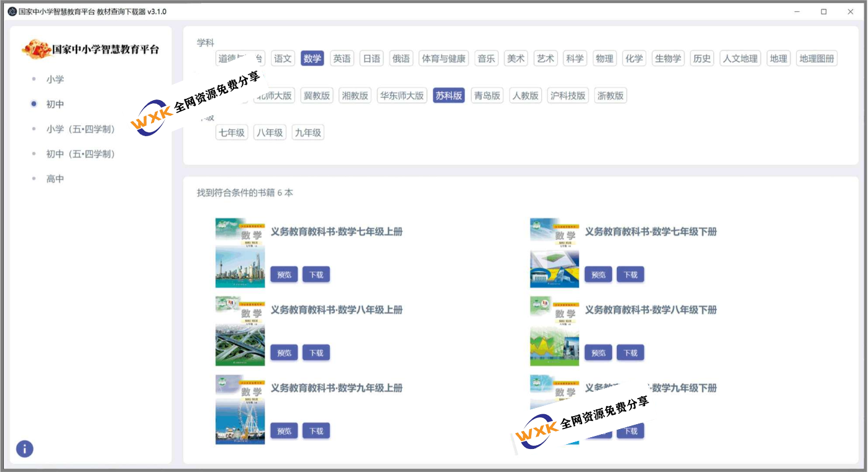
Task: Select the 音乐 subject
Action: 486,58
